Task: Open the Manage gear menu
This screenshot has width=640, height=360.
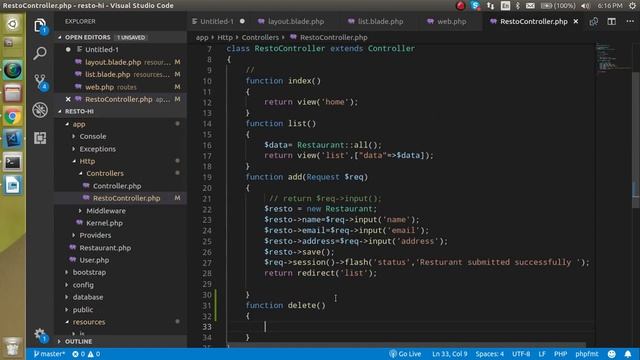Action: point(40,335)
